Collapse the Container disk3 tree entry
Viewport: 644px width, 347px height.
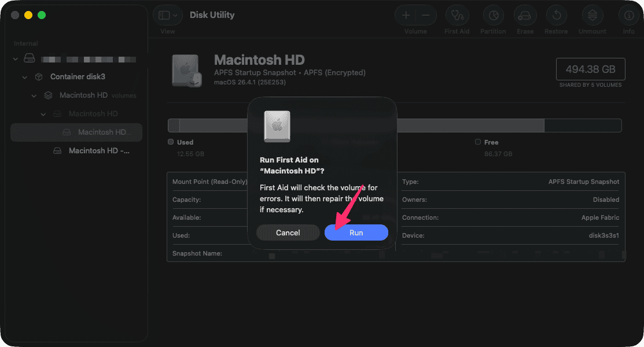(24, 76)
